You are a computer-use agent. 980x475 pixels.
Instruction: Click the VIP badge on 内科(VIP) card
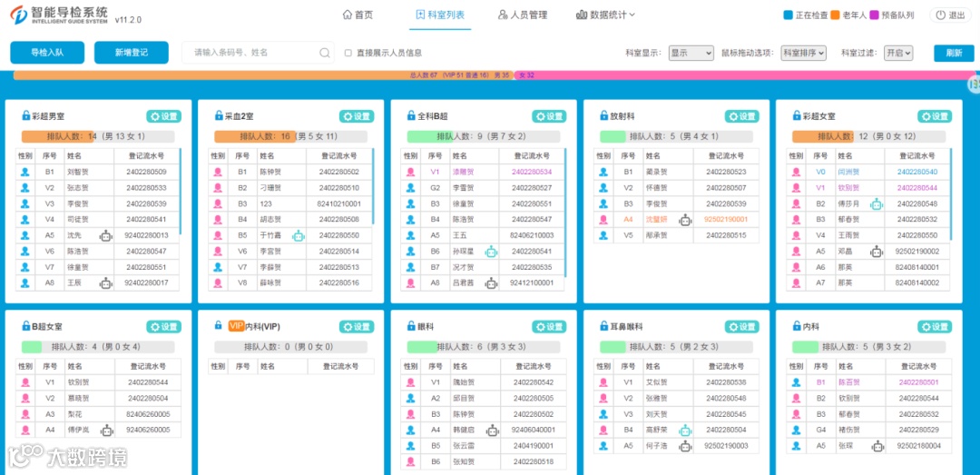236,325
